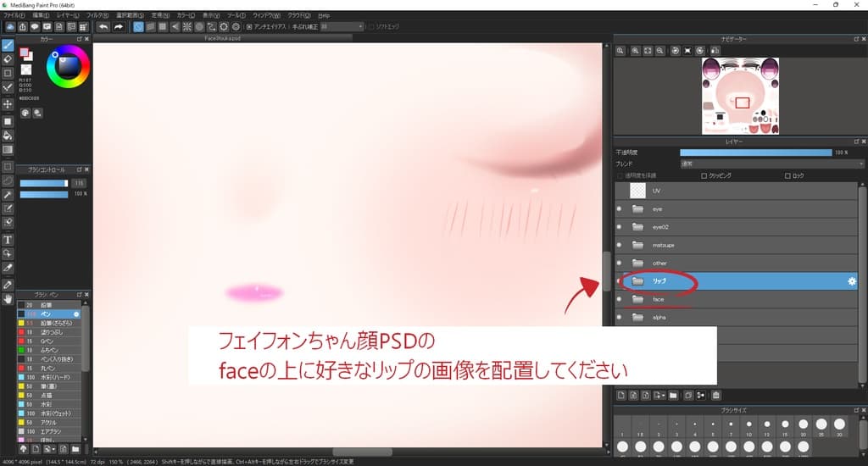Select the Bucket fill tool
The image size is (868, 466).
(8, 136)
